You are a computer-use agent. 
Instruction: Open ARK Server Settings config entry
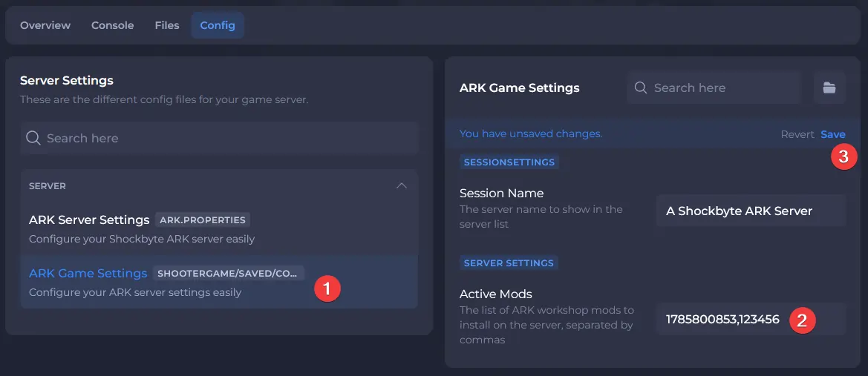click(219, 229)
